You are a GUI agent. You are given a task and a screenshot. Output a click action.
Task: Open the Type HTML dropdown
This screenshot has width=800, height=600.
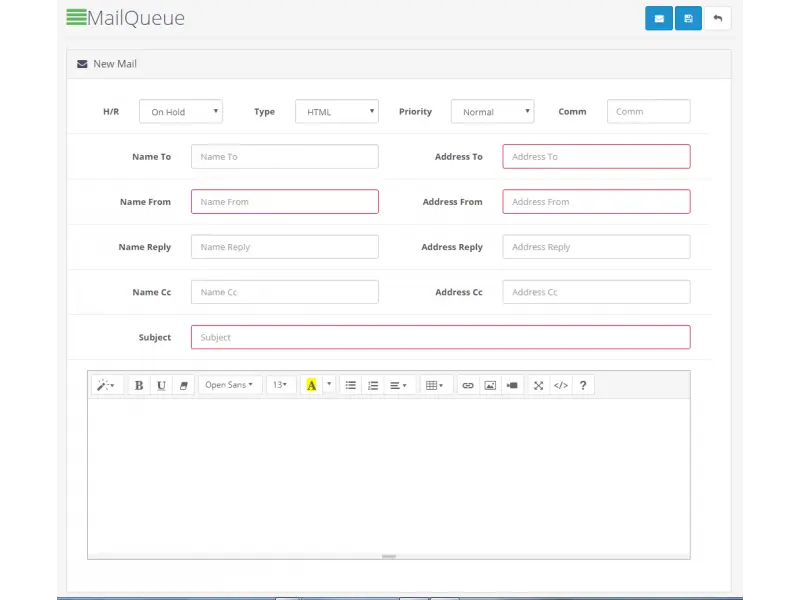pos(337,111)
